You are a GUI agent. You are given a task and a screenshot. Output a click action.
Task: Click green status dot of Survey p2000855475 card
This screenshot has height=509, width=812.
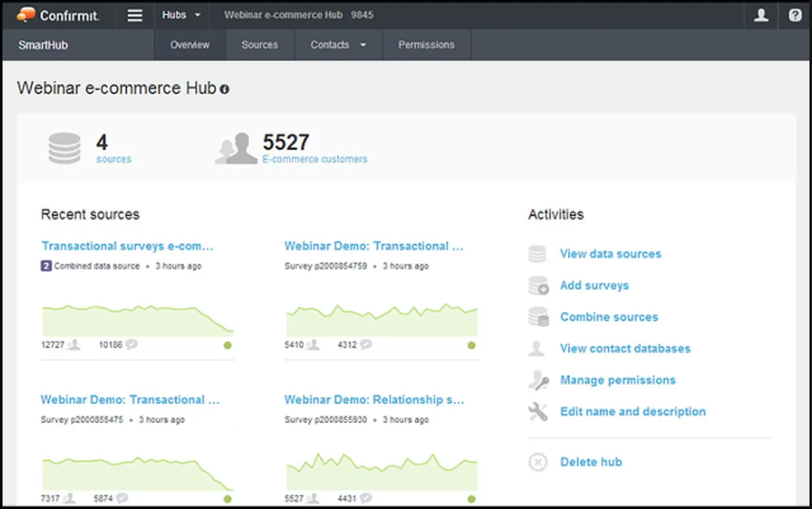coord(227,499)
